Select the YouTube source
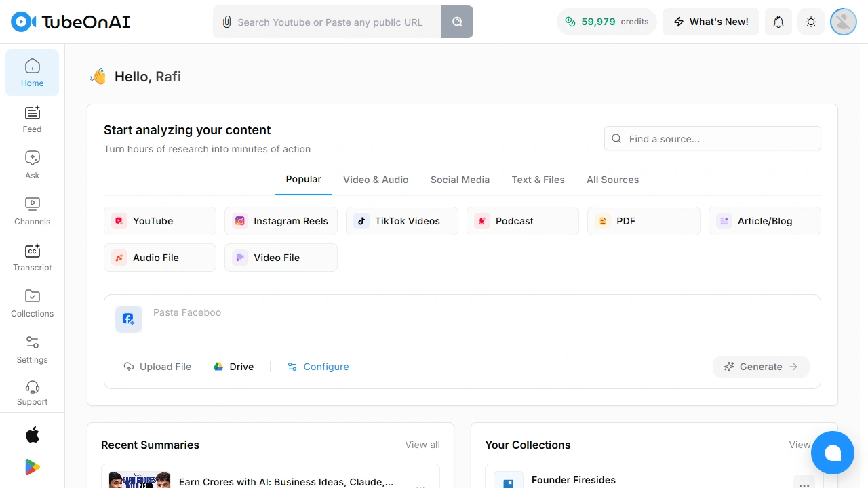 (160, 221)
